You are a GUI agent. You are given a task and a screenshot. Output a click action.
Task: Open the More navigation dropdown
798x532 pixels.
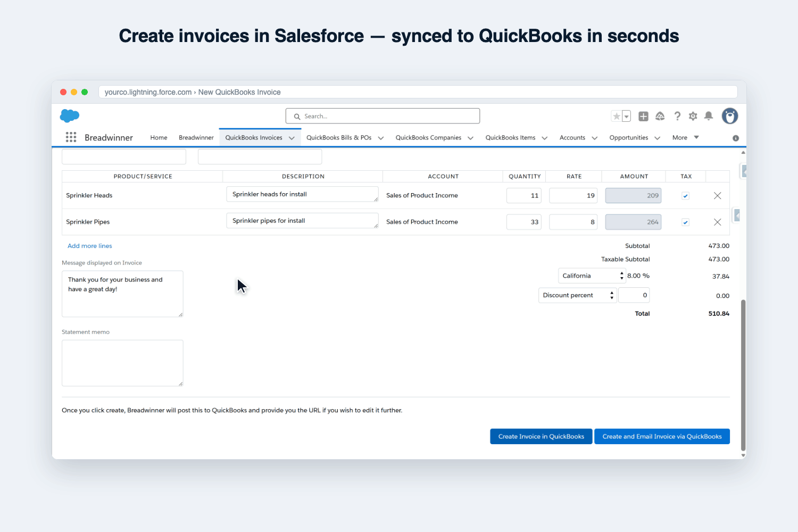point(686,137)
